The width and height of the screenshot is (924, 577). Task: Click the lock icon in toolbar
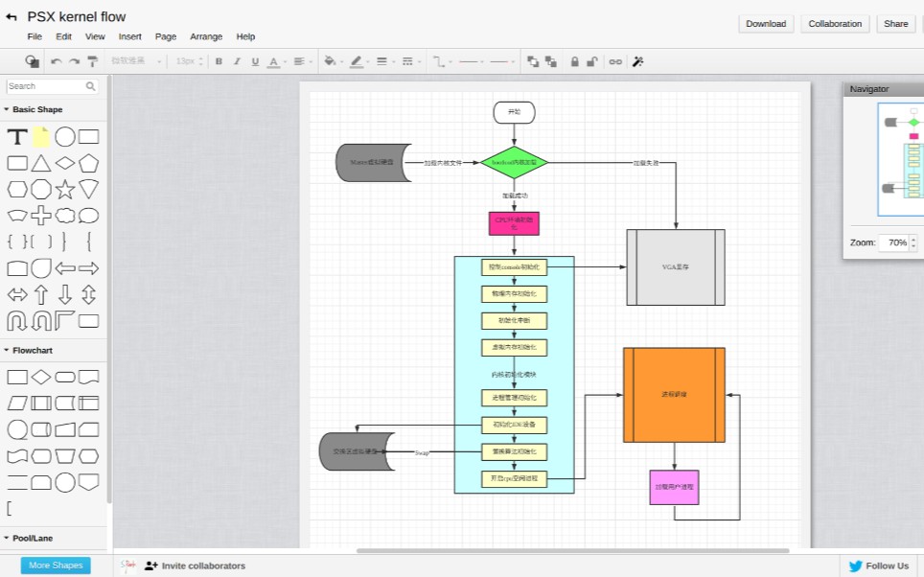coord(574,61)
